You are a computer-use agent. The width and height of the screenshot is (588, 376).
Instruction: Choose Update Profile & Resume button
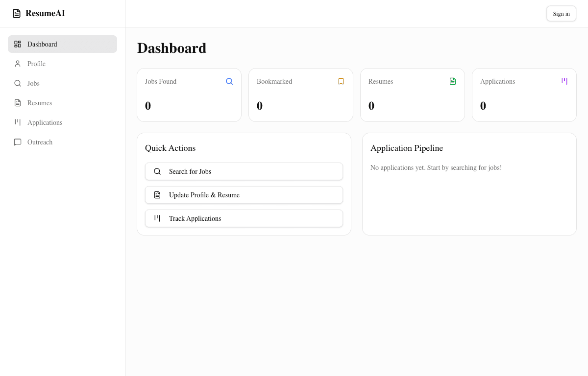tap(244, 195)
